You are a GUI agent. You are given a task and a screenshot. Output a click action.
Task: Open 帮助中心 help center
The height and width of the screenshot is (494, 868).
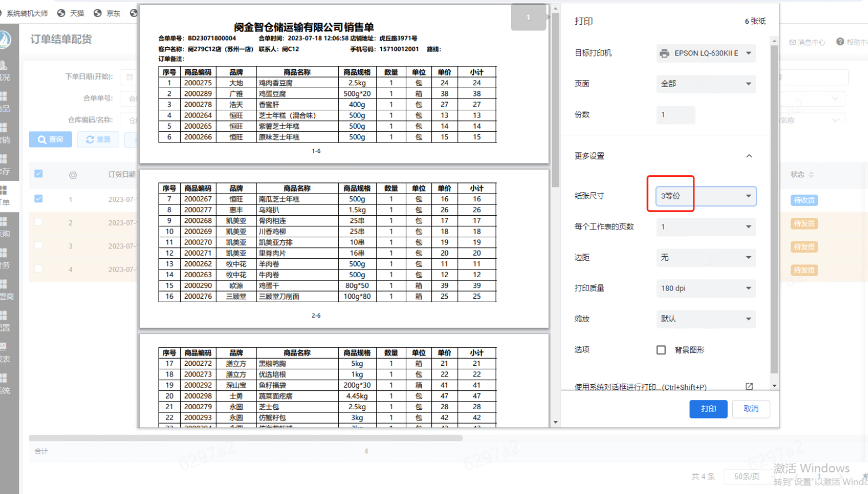852,42
